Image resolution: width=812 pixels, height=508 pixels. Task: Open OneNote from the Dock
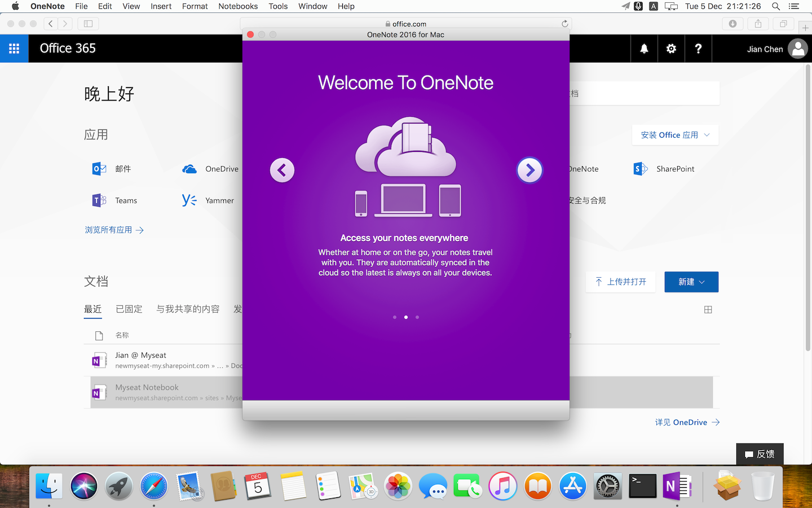pos(677,486)
